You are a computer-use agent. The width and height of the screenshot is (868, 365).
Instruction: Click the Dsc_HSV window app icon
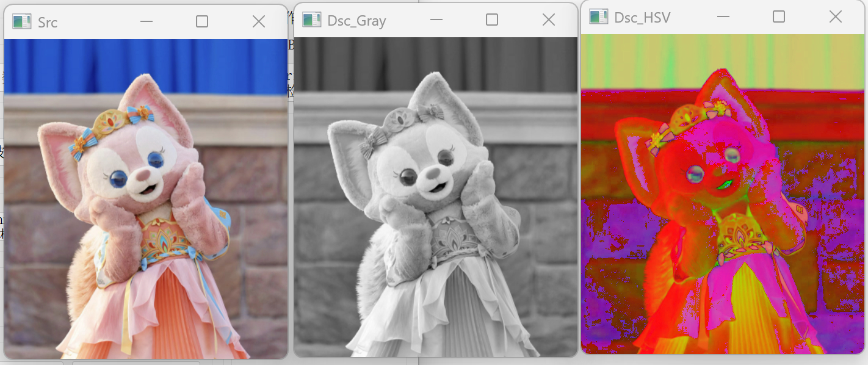click(599, 17)
